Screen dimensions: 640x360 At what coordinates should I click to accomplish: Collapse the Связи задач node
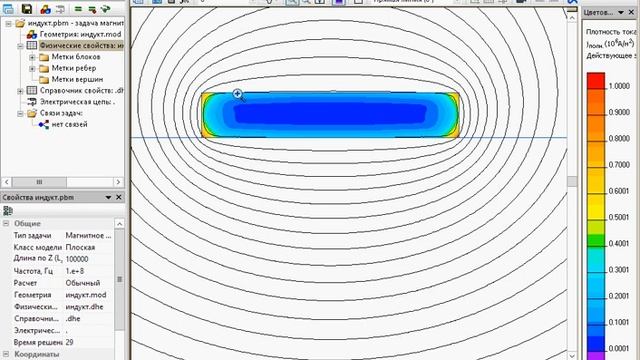coord(20,113)
